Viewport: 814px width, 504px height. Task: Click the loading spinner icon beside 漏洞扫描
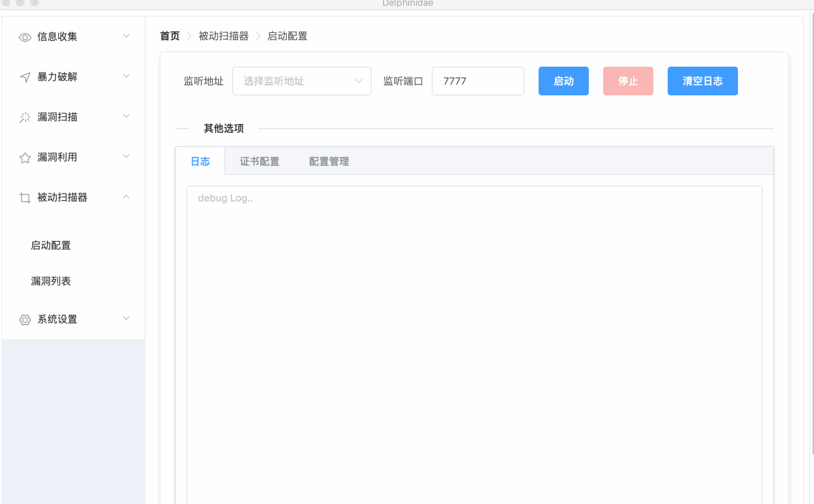pos(25,118)
